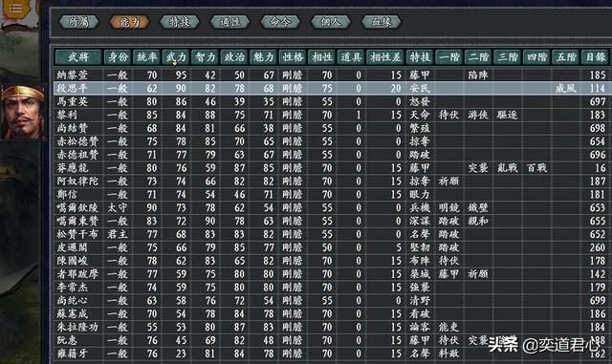Select officer 陳國峻

click(73, 261)
